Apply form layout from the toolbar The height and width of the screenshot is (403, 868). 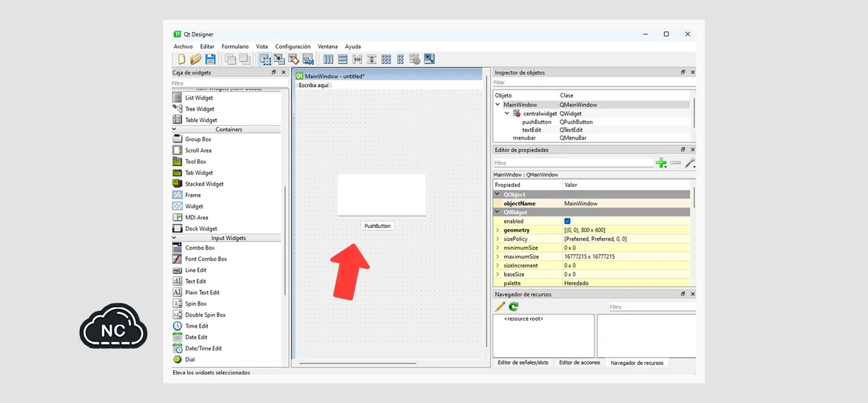(x=400, y=59)
